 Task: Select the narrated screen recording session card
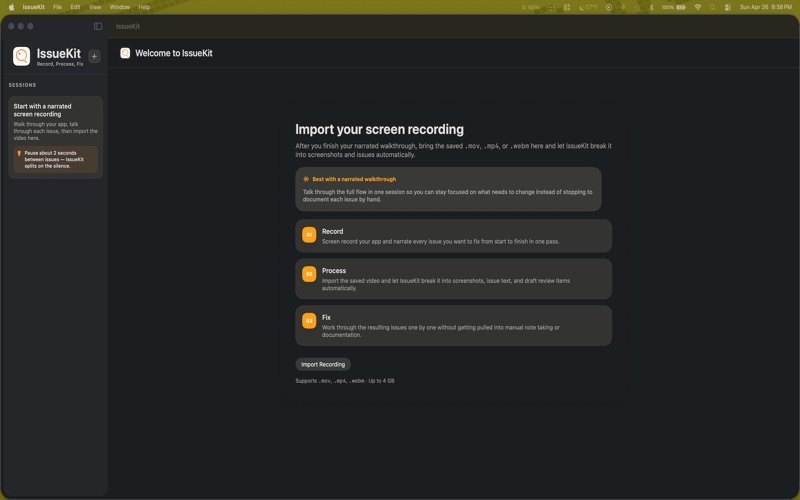click(x=56, y=137)
